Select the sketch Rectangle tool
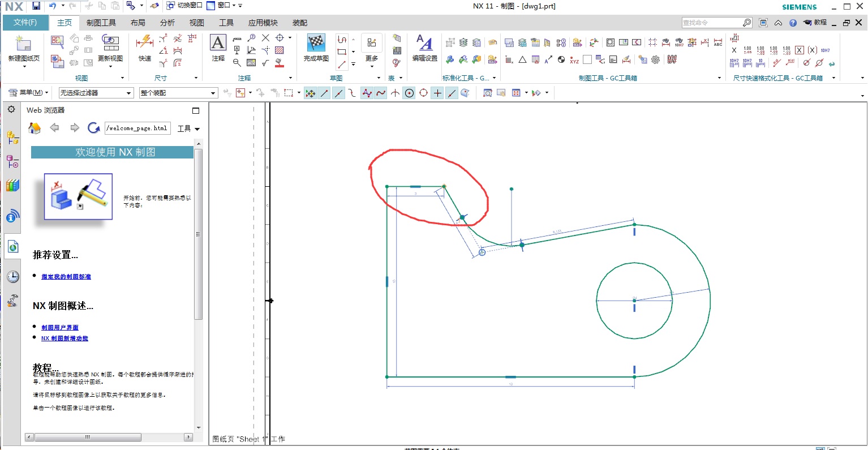This screenshot has width=868, height=450. [x=342, y=52]
